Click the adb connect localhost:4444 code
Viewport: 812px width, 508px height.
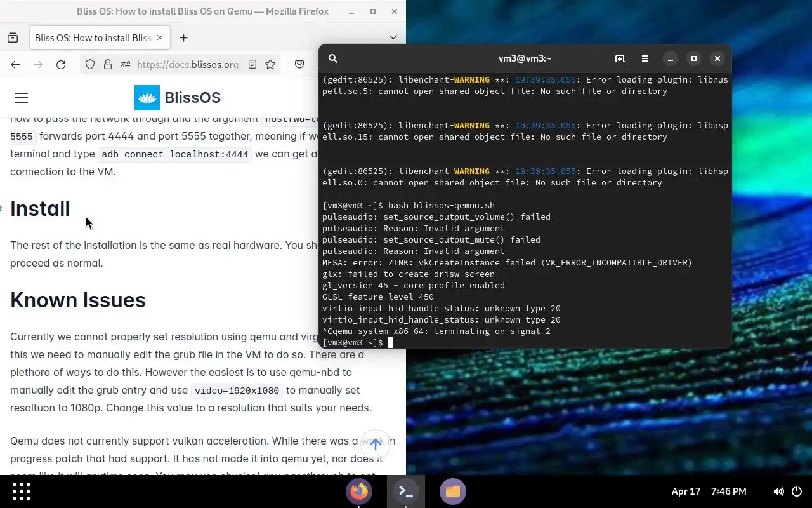(x=176, y=154)
